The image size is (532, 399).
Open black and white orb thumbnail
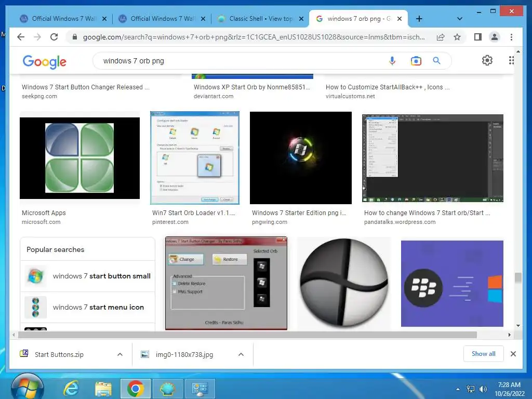point(344,283)
